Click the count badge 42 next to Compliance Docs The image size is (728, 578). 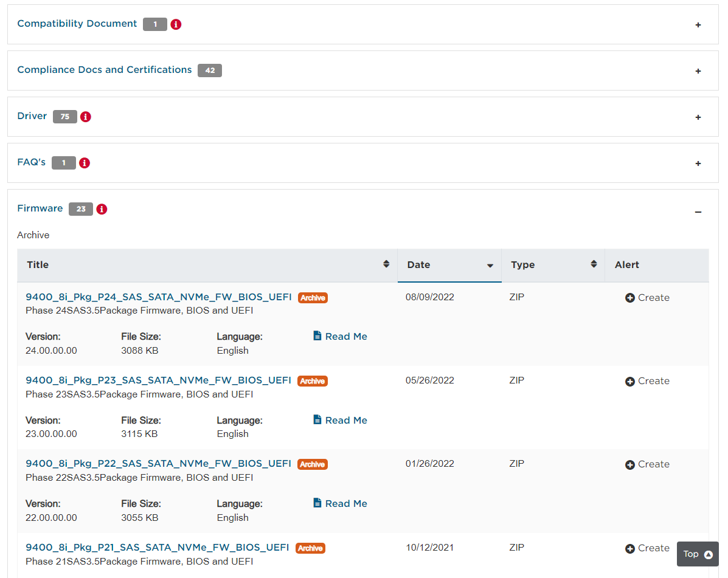210,71
